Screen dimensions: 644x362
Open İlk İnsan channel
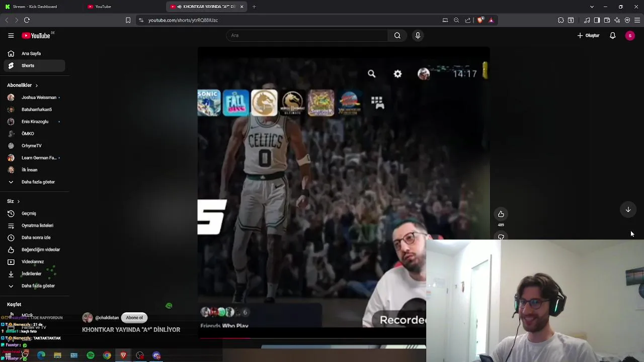(x=34, y=170)
